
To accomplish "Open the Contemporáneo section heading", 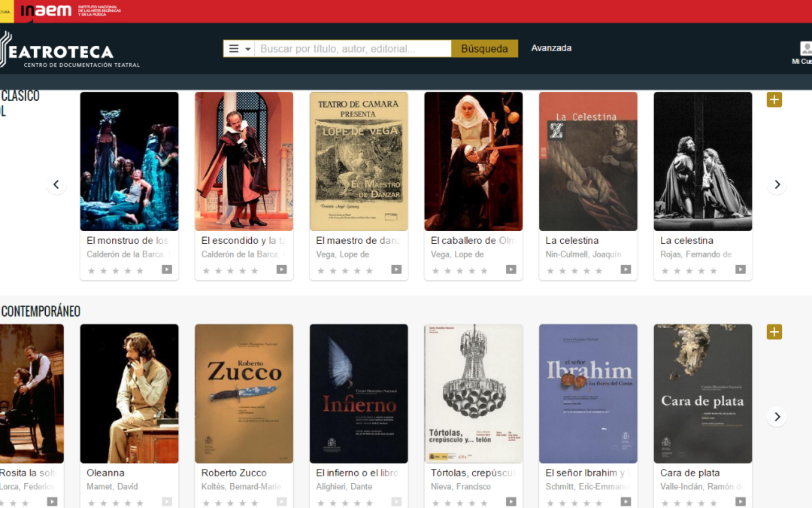I will [x=41, y=311].
